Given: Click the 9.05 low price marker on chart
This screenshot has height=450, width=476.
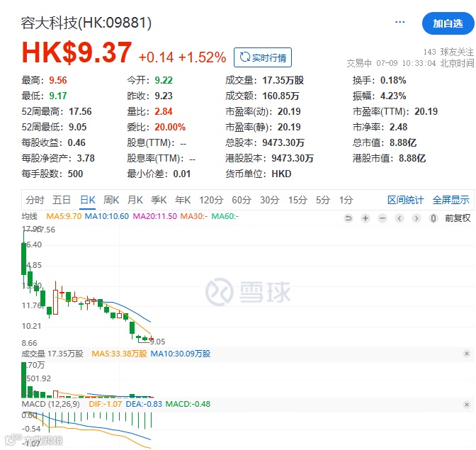Looking at the screenshot, I should pos(157,342).
